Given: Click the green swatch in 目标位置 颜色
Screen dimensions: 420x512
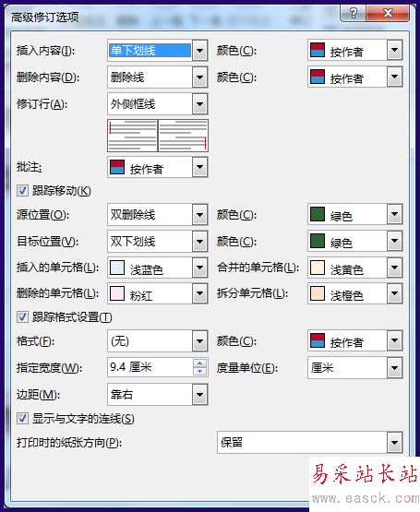Looking at the screenshot, I should pyautogui.click(x=317, y=241).
